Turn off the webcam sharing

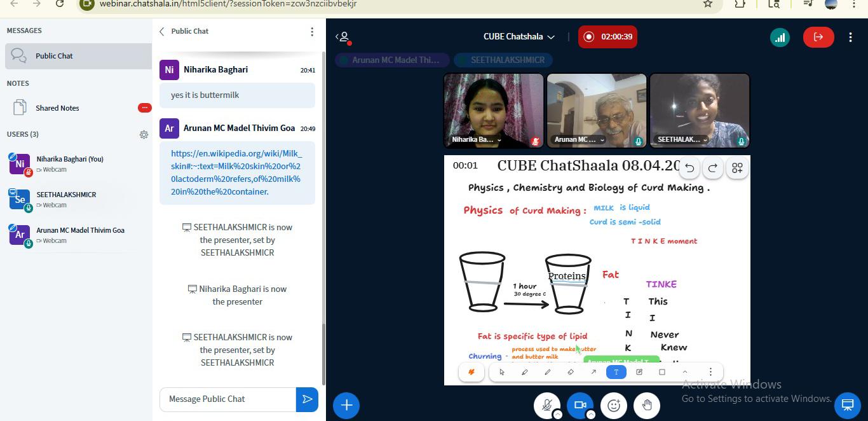[580, 405]
